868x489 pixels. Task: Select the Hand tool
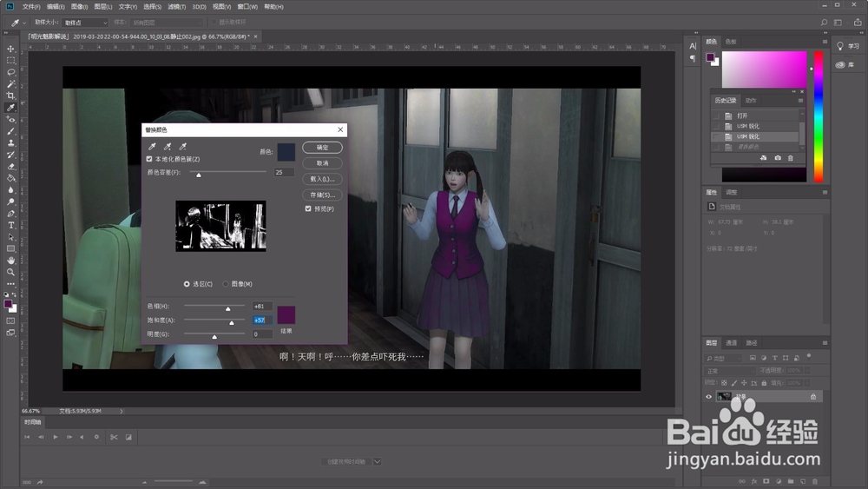coord(10,261)
